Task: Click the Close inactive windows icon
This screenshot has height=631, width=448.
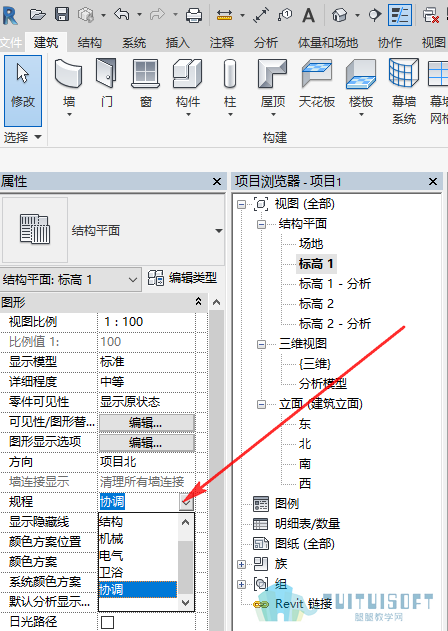Action: coord(430,15)
